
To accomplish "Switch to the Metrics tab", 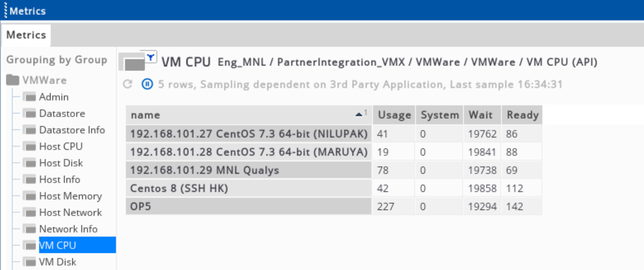I will (x=26, y=35).
